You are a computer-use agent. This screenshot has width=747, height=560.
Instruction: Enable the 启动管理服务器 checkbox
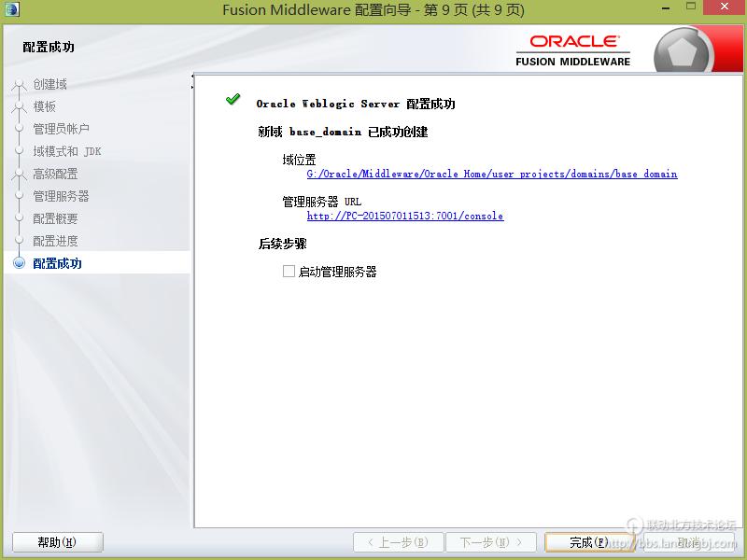(x=289, y=272)
